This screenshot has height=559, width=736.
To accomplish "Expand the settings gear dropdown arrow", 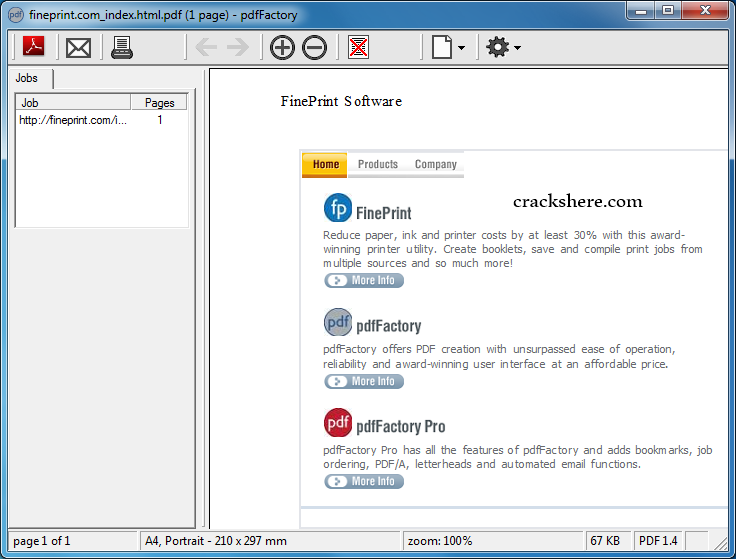I will click(517, 48).
